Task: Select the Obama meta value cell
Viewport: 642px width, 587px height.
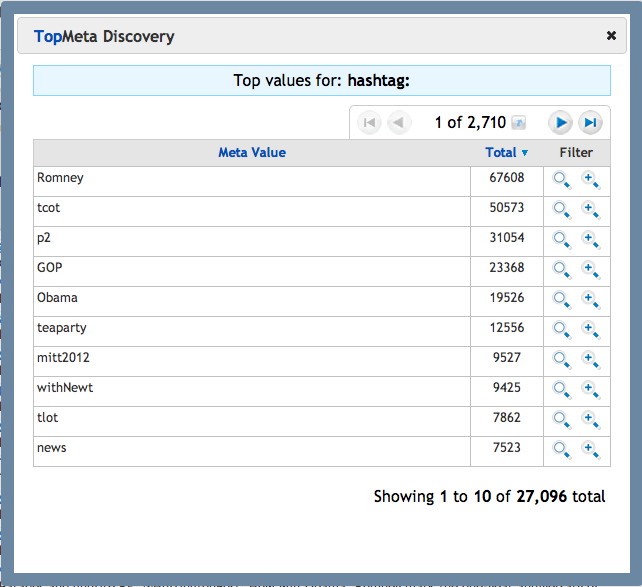Action: (252, 301)
